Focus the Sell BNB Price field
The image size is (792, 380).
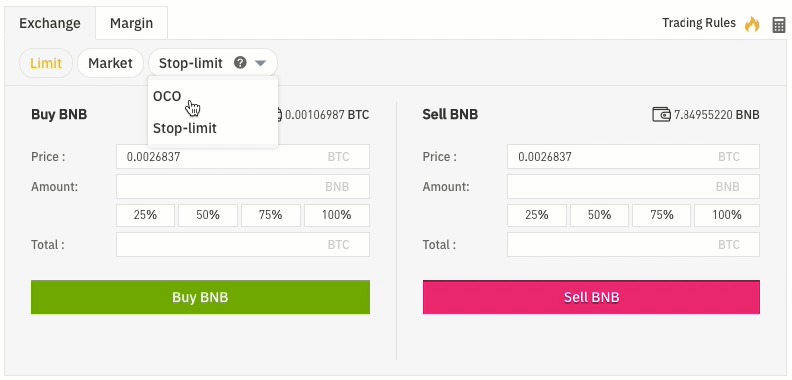pyautogui.click(x=633, y=157)
